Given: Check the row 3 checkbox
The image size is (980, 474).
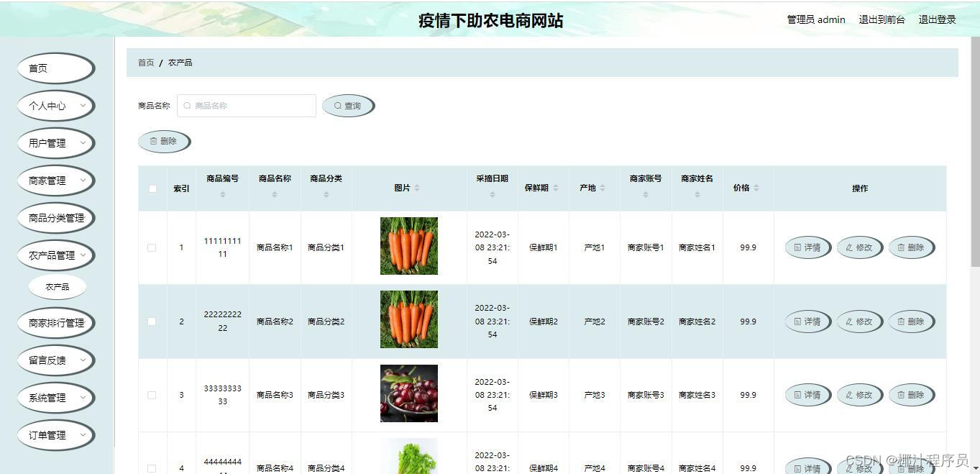Looking at the screenshot, I should click(152, 395).
